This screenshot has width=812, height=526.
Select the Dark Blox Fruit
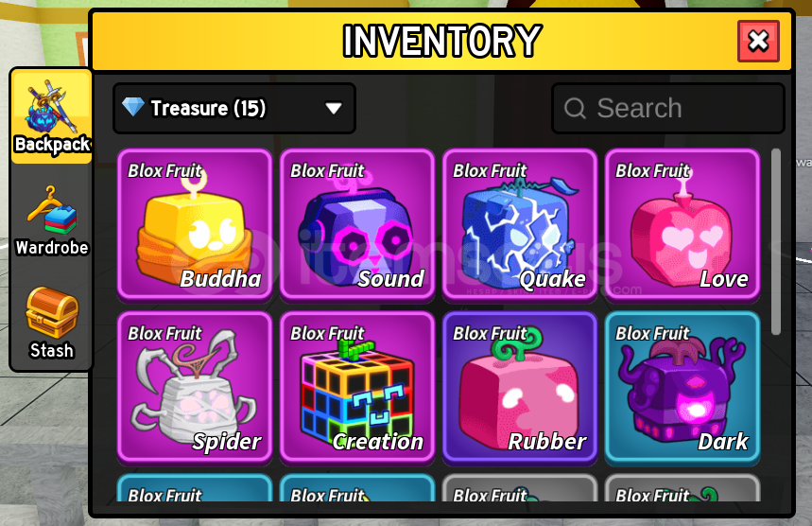click(682, 387)
